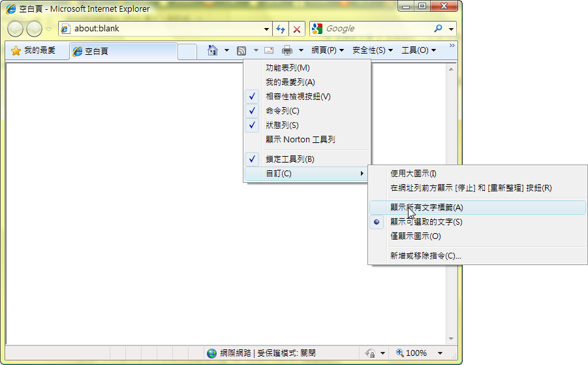The width and height of the screenshot is (588, 365).
Task: Expand the feeds dropdown arrow
Action: coord(256,50)
